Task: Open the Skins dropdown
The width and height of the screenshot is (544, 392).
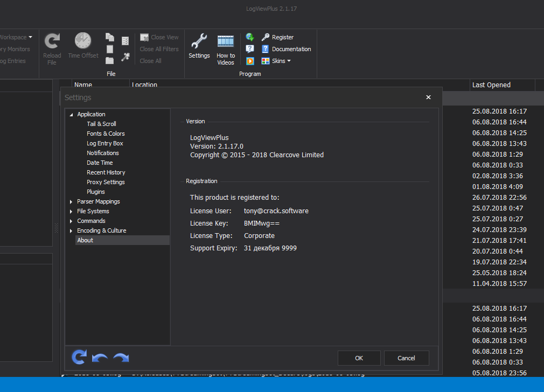Action: [x=276, y=61]
